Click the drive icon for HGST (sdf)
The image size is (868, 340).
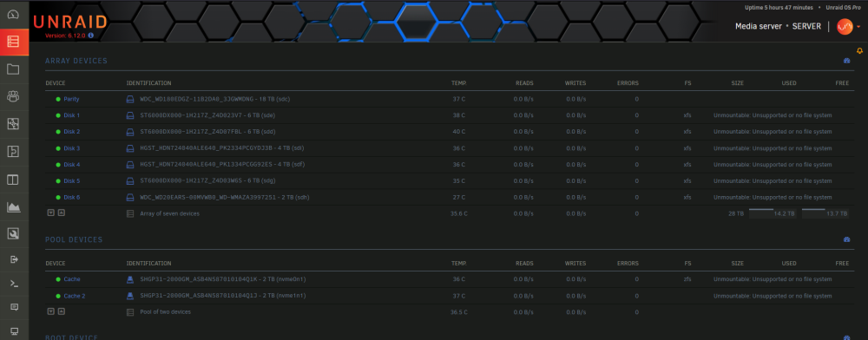coord(131,165)
